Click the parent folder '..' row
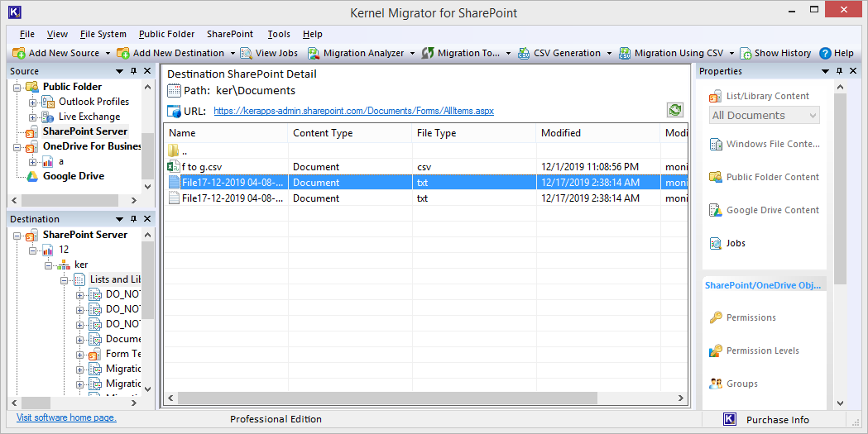 click(425, 150)
